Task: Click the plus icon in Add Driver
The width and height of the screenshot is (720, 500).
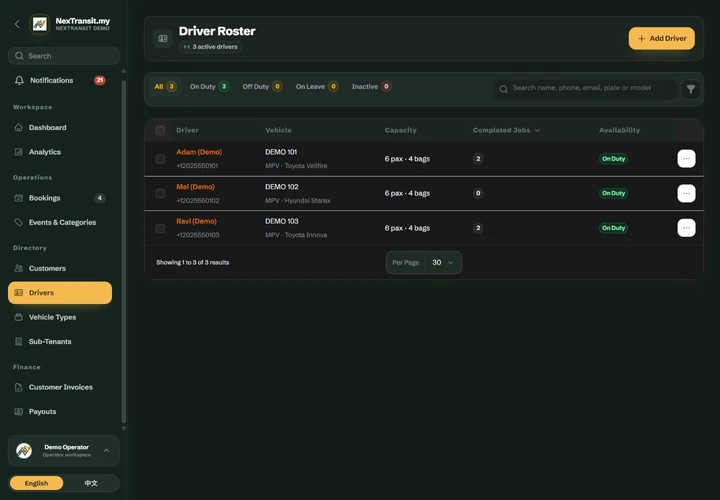Action: pos(641,39)
